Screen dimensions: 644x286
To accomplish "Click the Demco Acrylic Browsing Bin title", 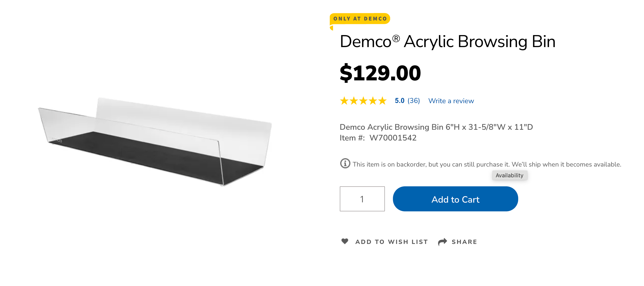I will pyautogui.click(x=448, y=41).
